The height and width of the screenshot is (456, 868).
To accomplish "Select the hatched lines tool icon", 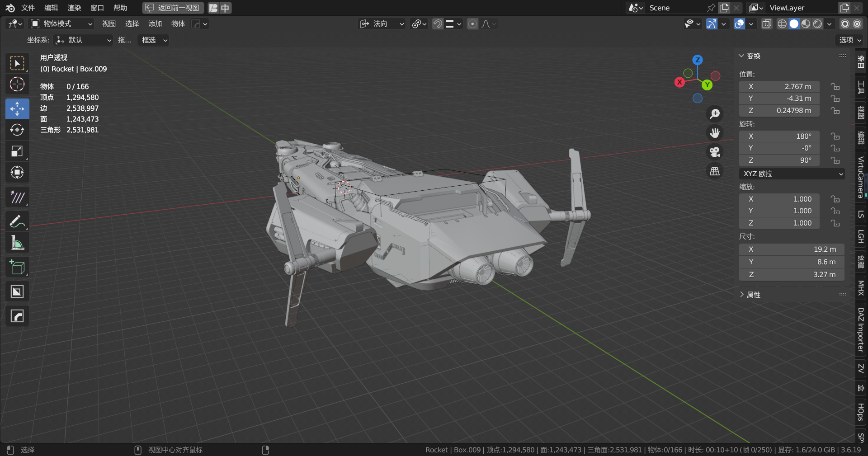I will (17, 197).
